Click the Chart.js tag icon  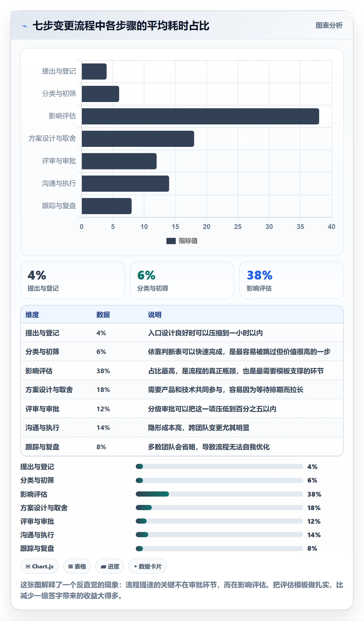coord(28,567)
